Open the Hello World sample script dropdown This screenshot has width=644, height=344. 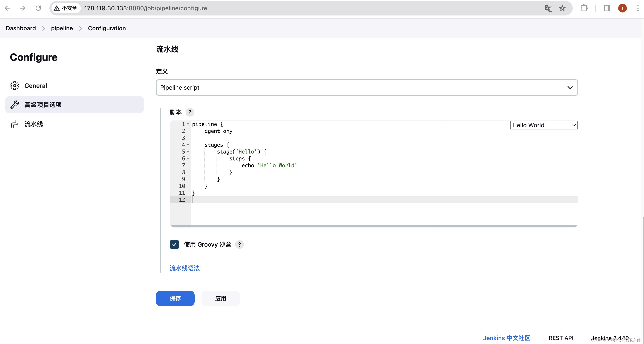pyautogui.click(x=544, y=125)
